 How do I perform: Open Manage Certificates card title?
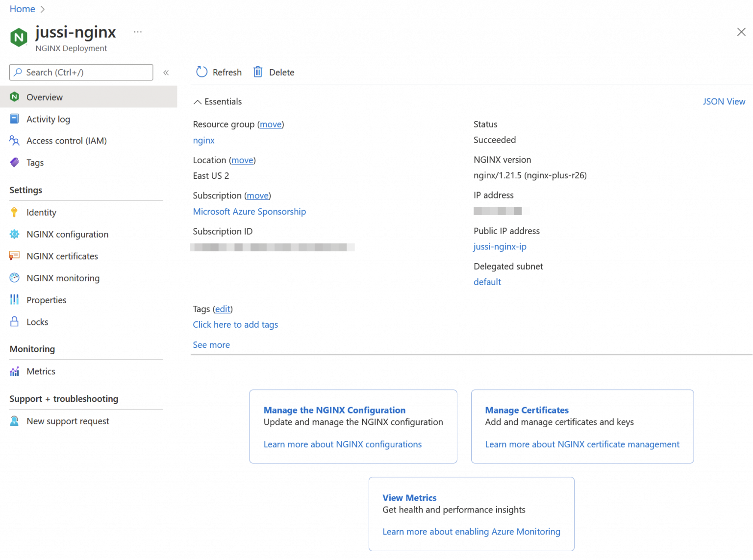pos(527,410)
